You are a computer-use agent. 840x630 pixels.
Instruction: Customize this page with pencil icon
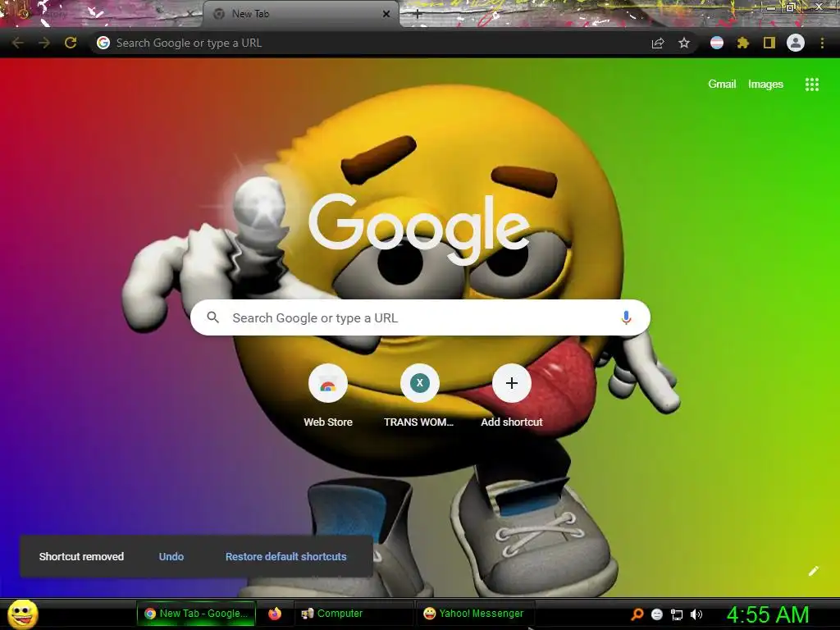pos(813,571)
